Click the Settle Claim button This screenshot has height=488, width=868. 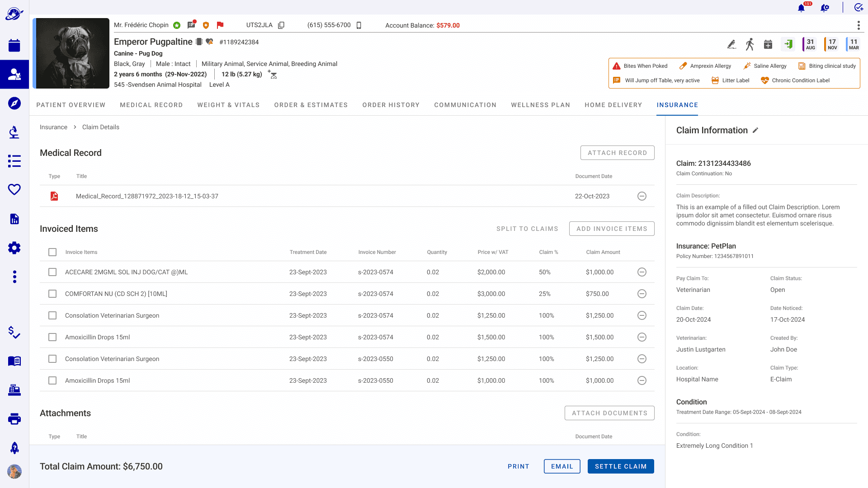620,466
